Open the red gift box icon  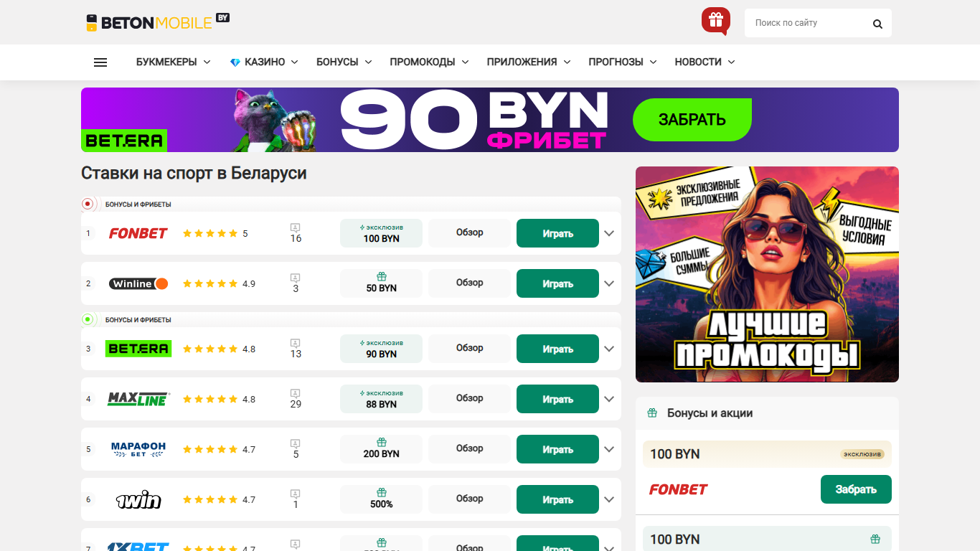click(716, 22)
